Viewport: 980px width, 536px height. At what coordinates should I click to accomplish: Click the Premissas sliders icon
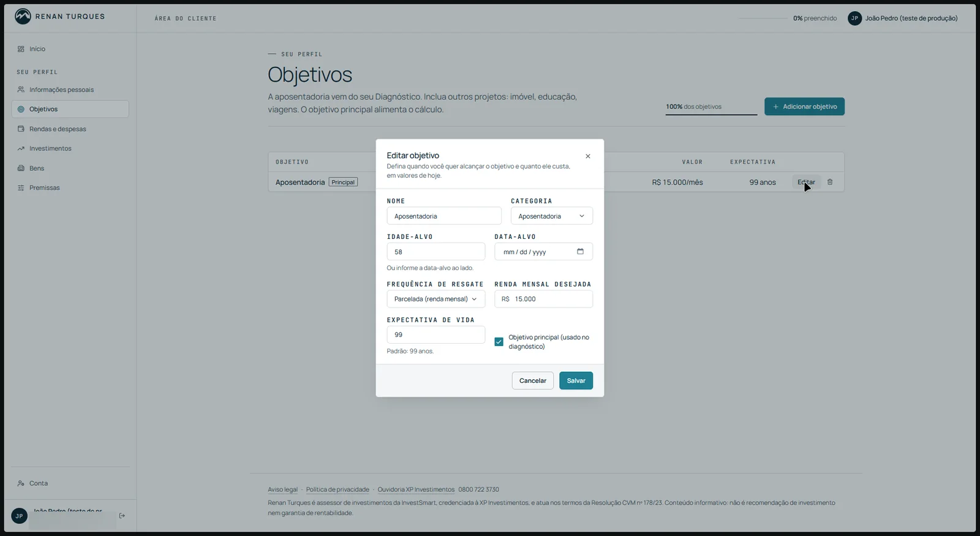21,187
